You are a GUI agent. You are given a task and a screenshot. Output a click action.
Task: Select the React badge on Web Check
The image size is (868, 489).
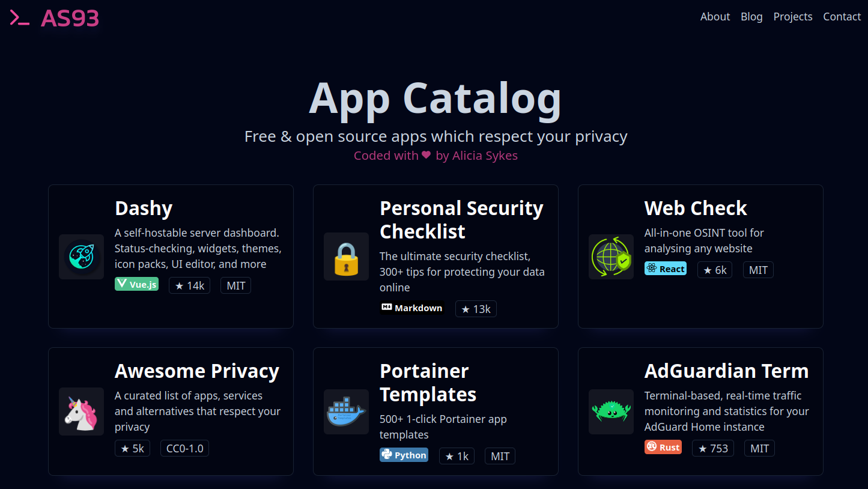[x=666, y=269]
